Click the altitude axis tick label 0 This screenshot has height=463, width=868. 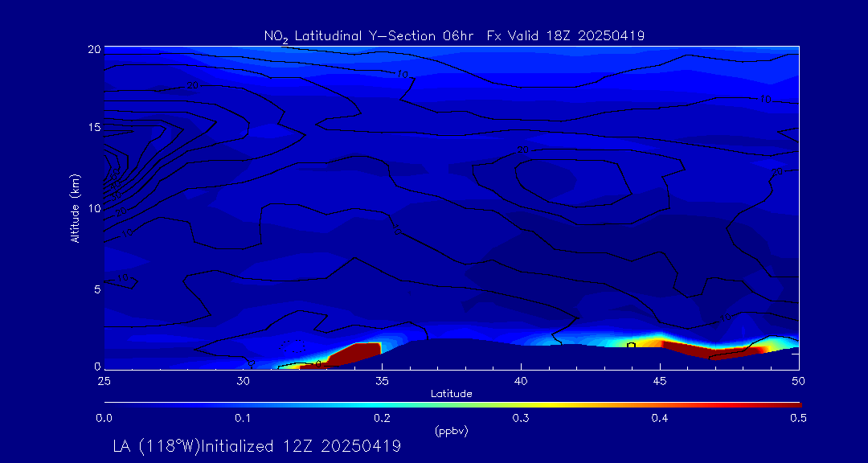(97, 366)
